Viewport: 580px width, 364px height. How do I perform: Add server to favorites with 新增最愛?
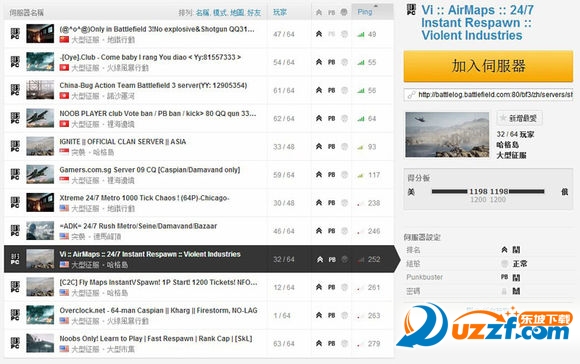(x=519, y=118)
